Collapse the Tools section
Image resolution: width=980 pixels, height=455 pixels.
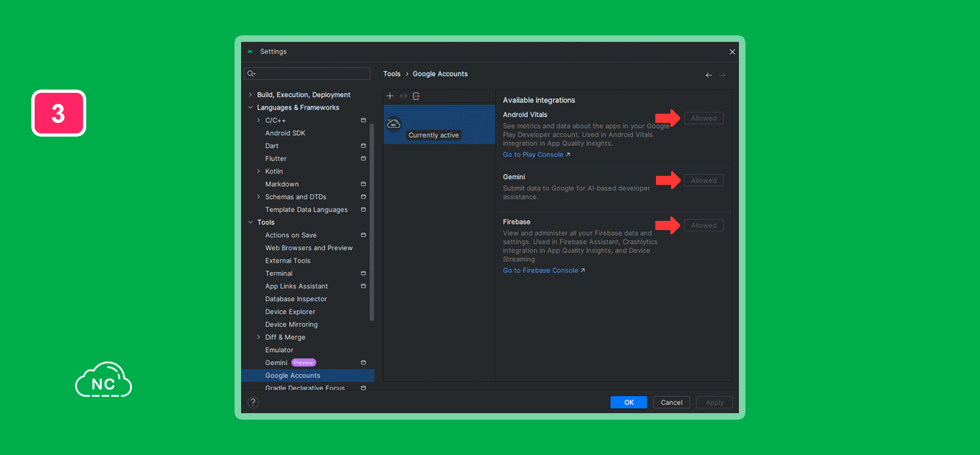[250, 222]
